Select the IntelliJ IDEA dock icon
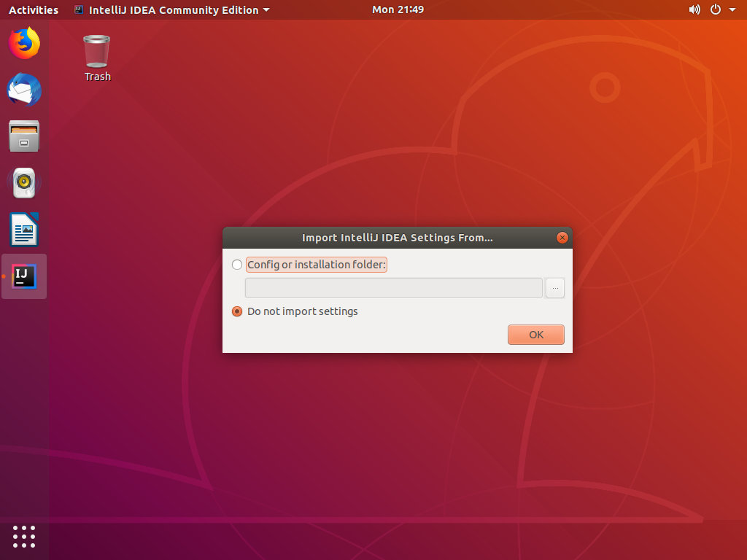Screen dimensions: 747x560 point(24,276)
